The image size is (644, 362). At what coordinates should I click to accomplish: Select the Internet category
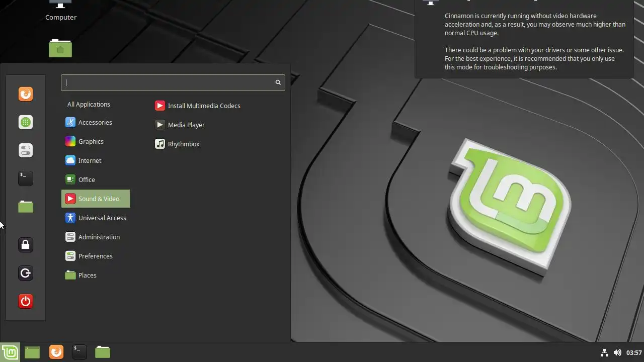click(x=96, y=160)
